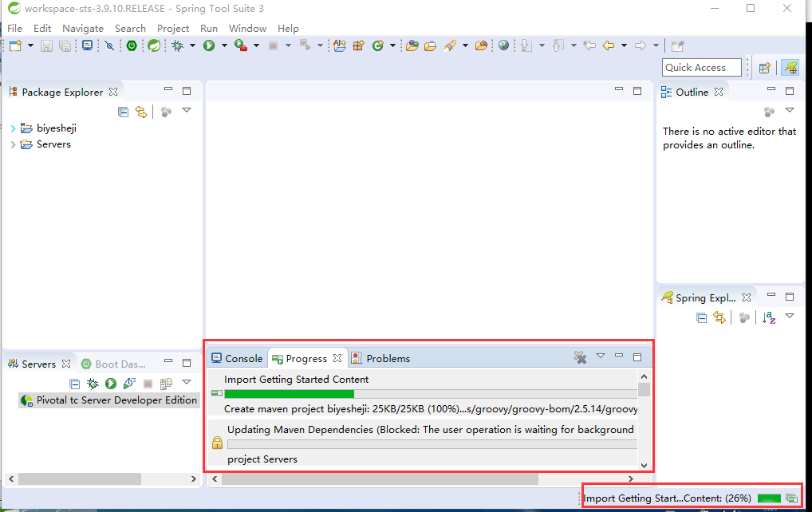Image resolution: width=812 pixels, height=512 pixels.
Task: Open the Run configurations dropdown arrow
Action: (x=224, y=45)
